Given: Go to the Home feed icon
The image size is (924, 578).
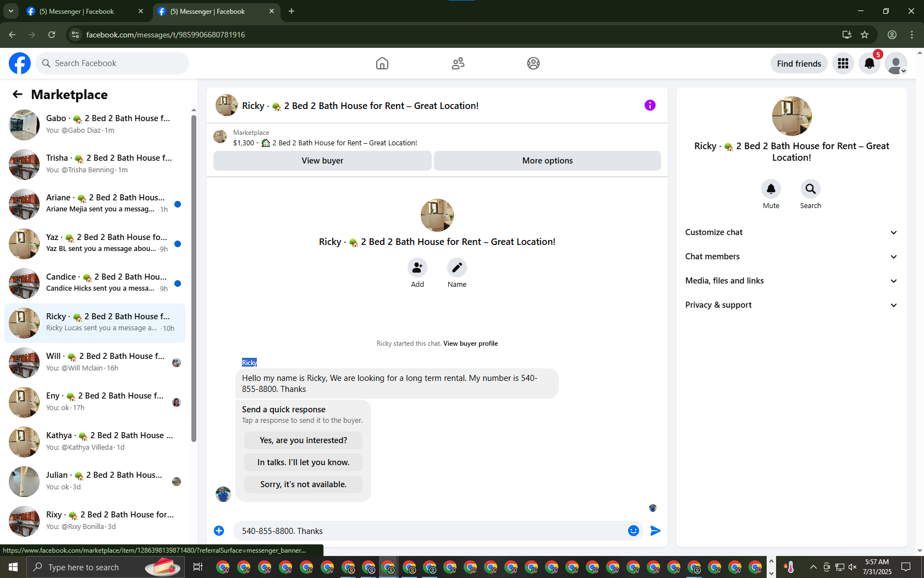Looking at the screenshot, I should pos(382,63).
